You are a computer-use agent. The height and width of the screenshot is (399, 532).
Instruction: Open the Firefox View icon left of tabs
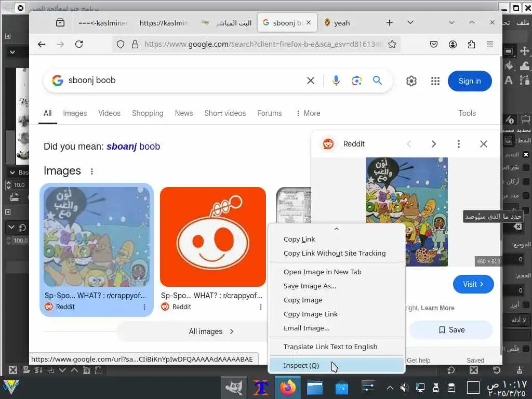(x=60, y=23)
